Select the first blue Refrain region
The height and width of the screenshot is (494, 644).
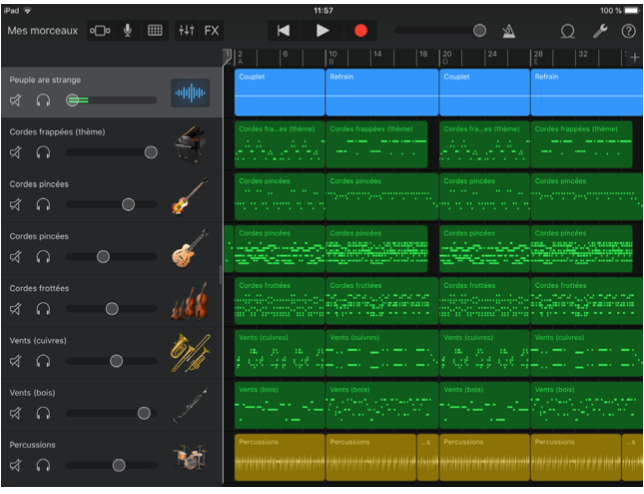click(x=381, y=92)
